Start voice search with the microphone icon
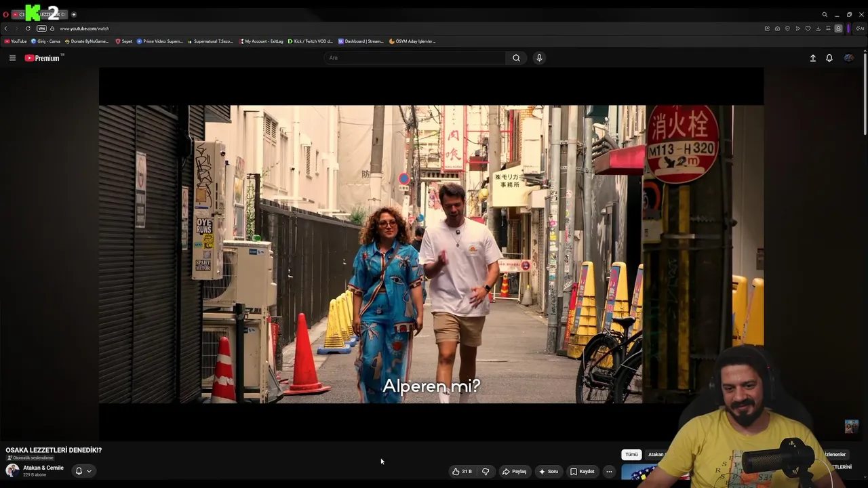Viewport: 868px width, 488px height. (539, 58)
